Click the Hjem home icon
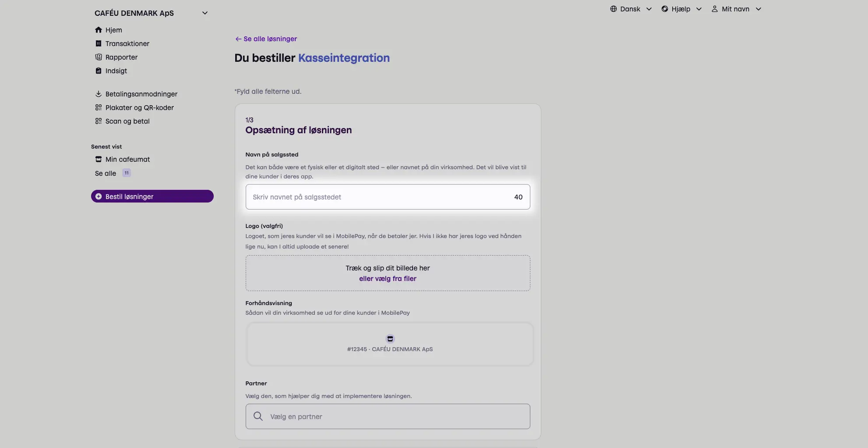Image resolution: width=868 pixels, height=448 pixels. click(x=99, y=30)
